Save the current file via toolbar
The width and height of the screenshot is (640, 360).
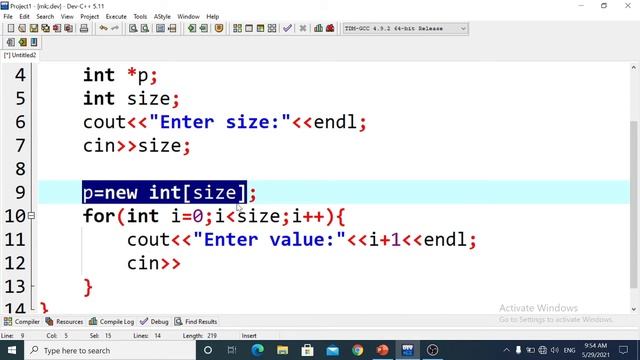point(33,28)
